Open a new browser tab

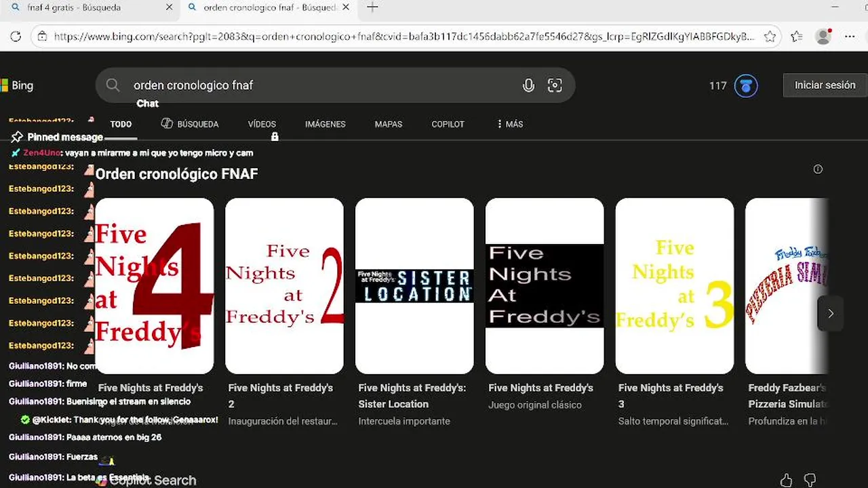coord(372,7)
